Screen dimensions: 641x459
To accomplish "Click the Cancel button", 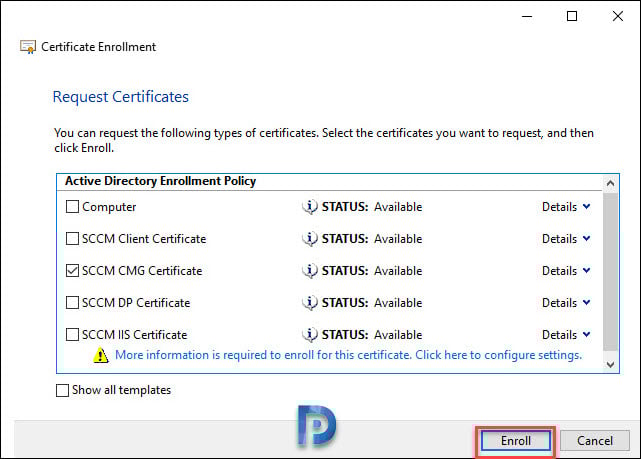I will click(x=595, y=441).
